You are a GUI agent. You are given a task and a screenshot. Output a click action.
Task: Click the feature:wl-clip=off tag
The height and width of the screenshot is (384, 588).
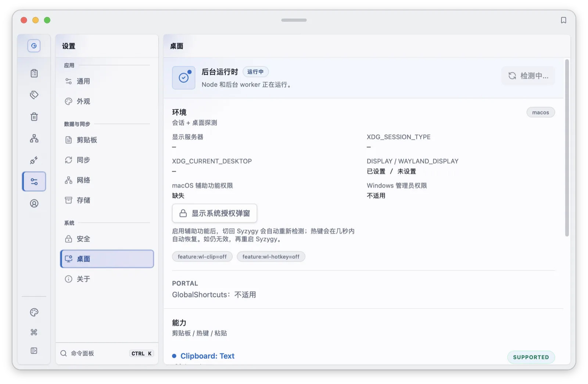click(x=202, y=257)
